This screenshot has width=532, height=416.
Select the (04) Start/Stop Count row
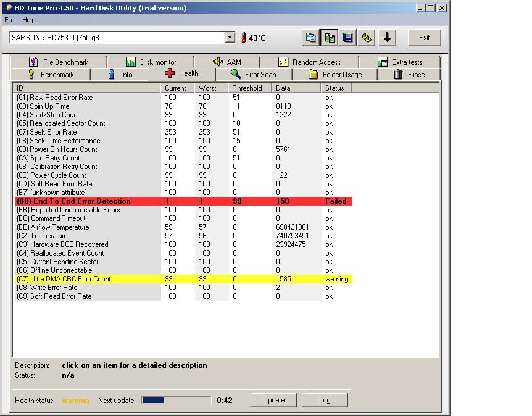click(184, 115)
